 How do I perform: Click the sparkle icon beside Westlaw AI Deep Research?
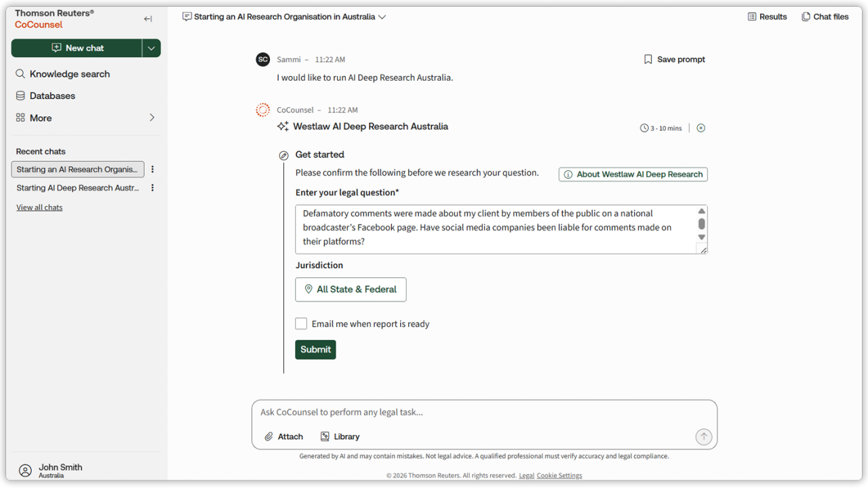point(283,127)
